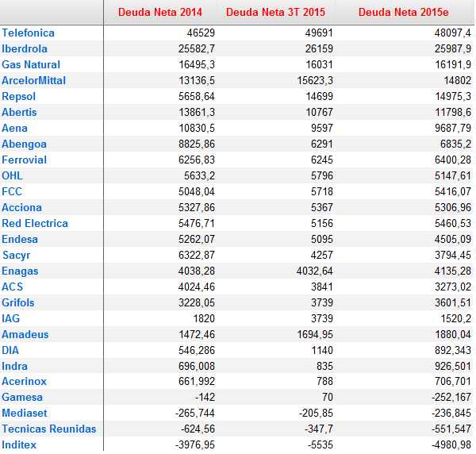The height and width of the screenshot is (454, 476).
Task: Click the Mediaset company name
Action: pyautogui.click(x=25, y=414)
